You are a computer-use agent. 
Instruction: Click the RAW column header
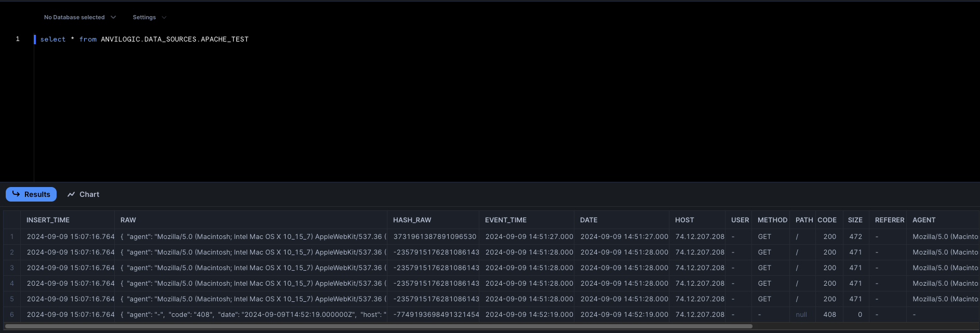tap(128, 220)
